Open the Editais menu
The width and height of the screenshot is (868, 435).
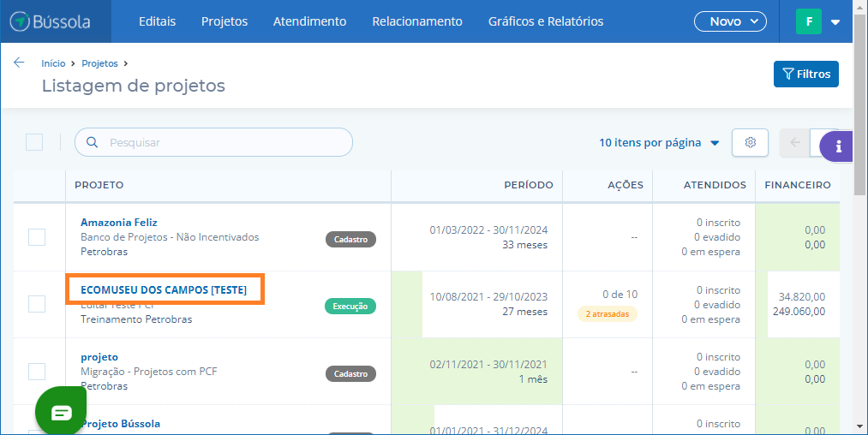tap(157, 21)
